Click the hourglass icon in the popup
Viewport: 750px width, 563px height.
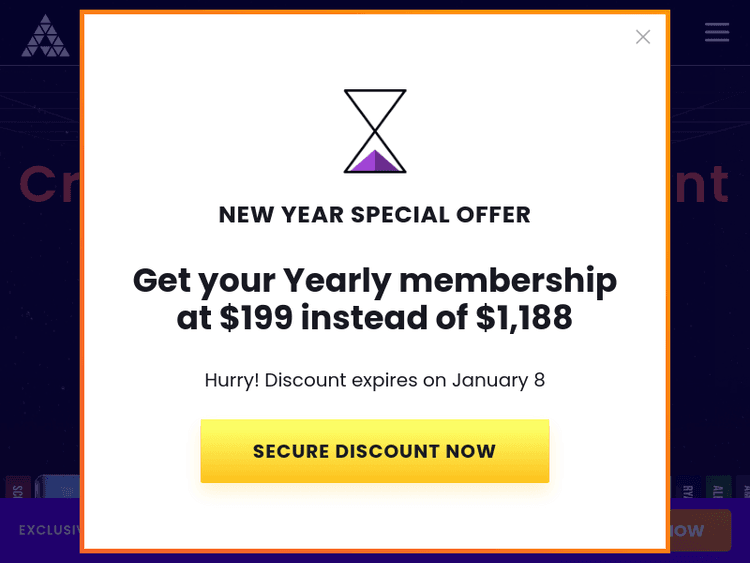375,131
